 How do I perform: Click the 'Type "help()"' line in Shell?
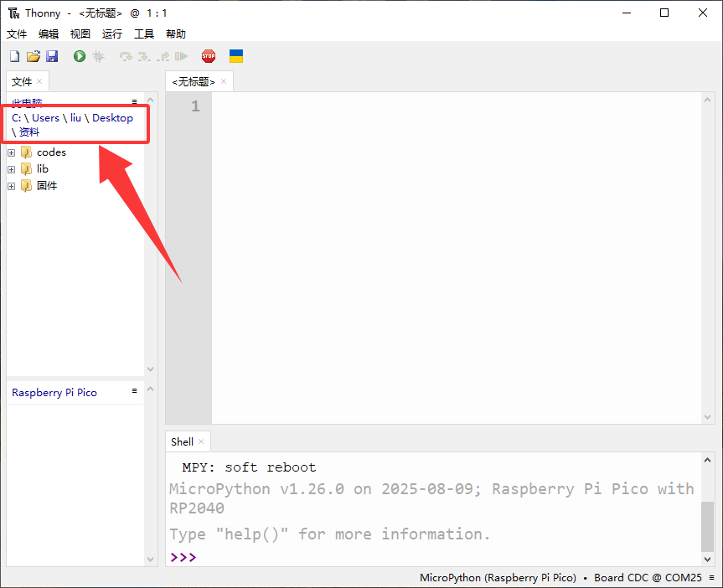[x=330, y=534]
